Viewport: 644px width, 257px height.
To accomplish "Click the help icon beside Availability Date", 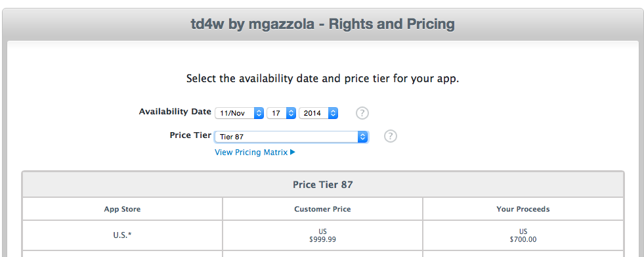I will [362, 112].
